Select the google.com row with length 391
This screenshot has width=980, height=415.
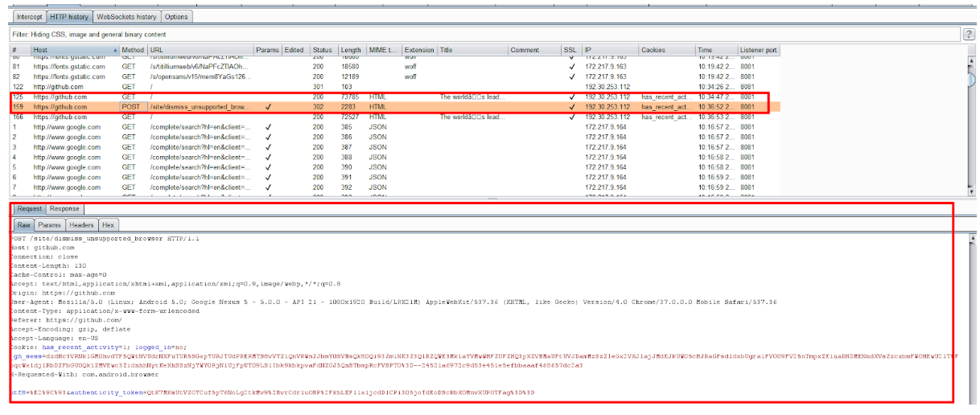394,177
